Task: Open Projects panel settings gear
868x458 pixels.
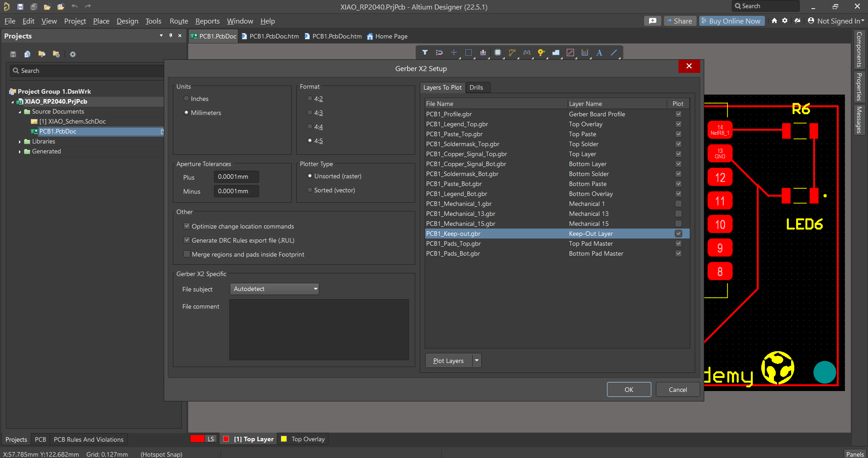Action: 73,54
